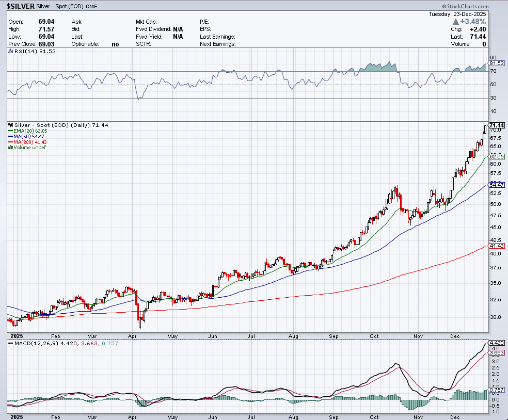Click the $SILVER ticker symbol title
The width and height of the screenshot is (508, 420).
(x=21, y=6)
